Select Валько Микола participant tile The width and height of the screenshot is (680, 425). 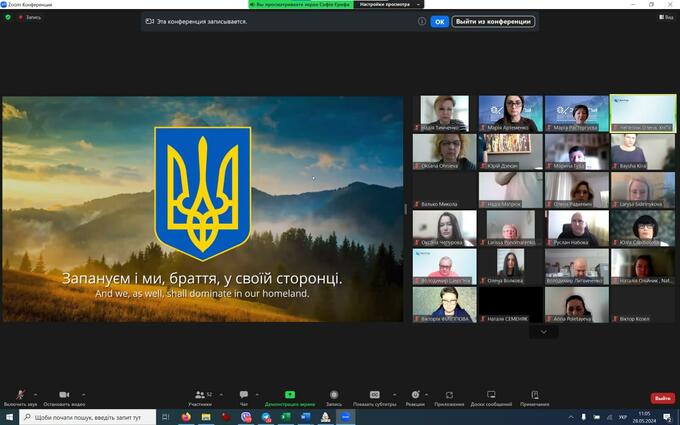(x=444, y=190)
